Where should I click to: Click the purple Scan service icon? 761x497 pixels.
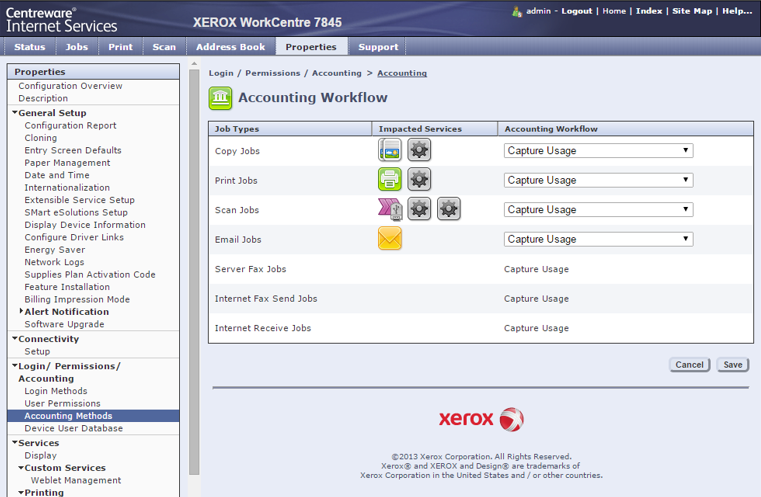[389, 209]
